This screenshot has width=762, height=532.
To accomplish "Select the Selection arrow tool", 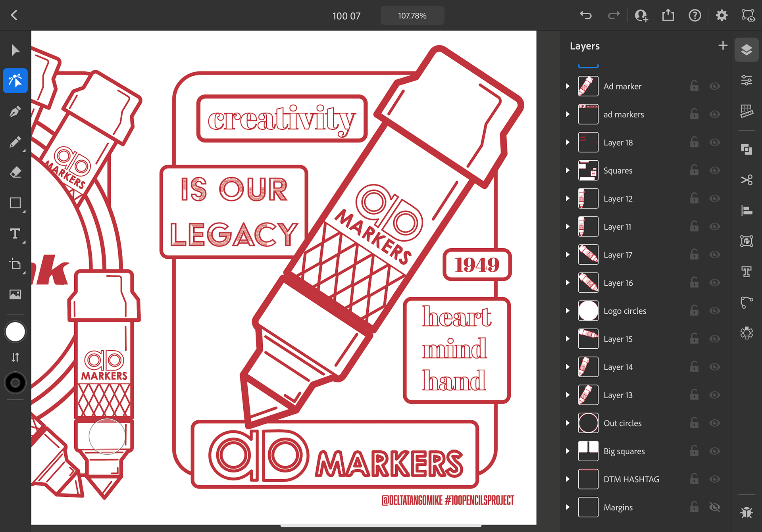I will tap(15, 50).
